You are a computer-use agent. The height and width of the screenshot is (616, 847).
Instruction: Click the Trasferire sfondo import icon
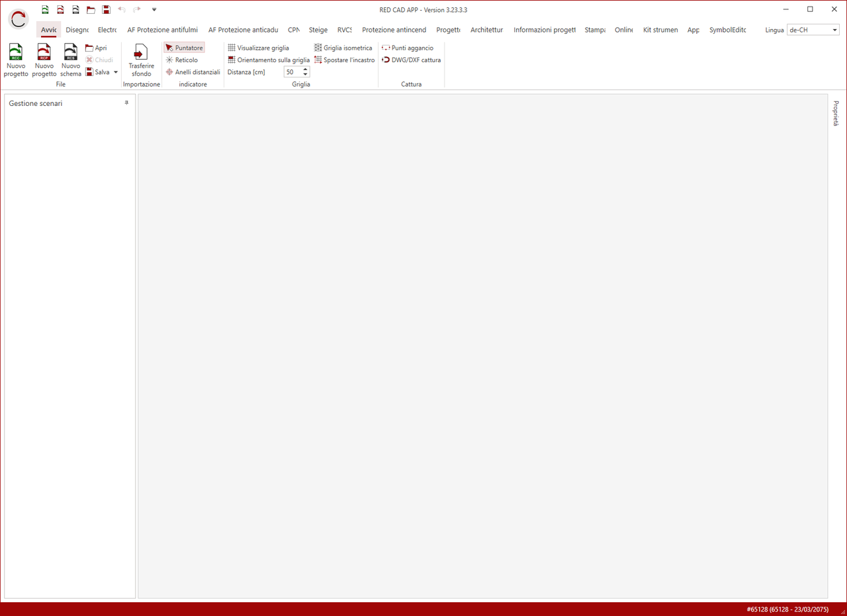(x=141, y=61)
